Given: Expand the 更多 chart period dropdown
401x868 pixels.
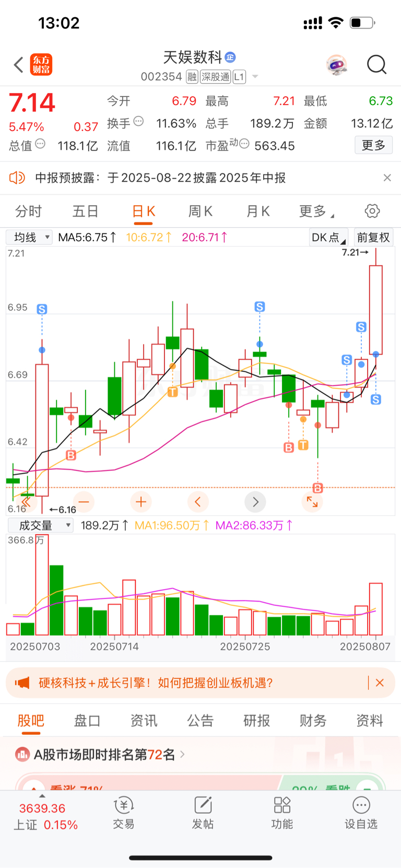Looking at the screenshot, I should (x=316, y=211).
